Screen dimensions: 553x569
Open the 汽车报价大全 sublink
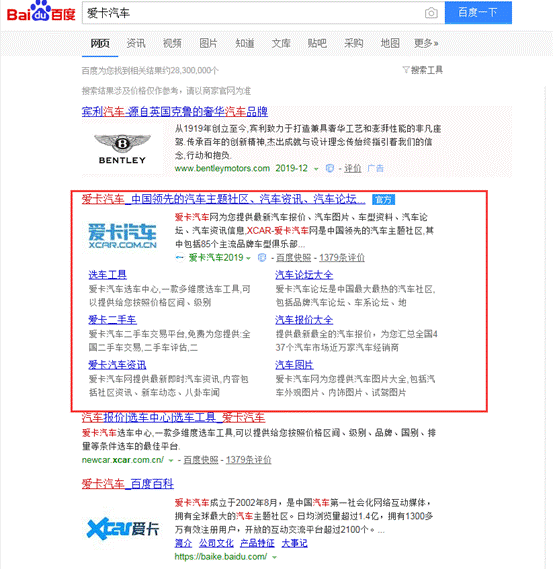[304, 320]
